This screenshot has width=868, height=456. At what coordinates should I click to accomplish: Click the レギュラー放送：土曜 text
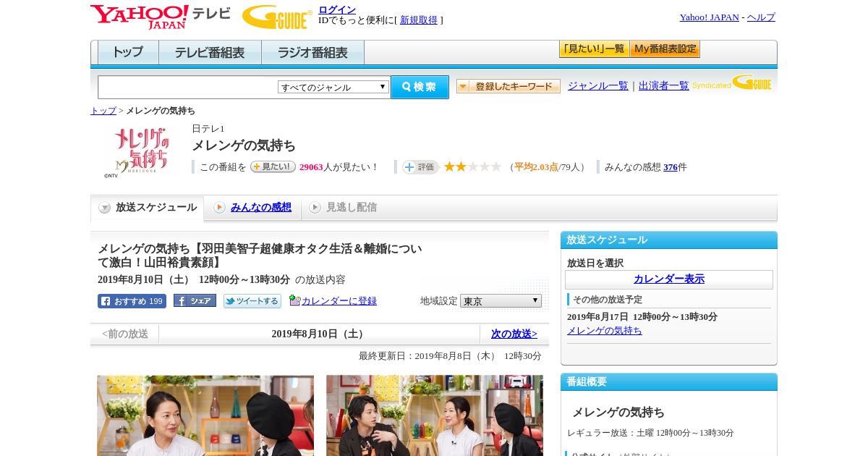coord(650,433)
